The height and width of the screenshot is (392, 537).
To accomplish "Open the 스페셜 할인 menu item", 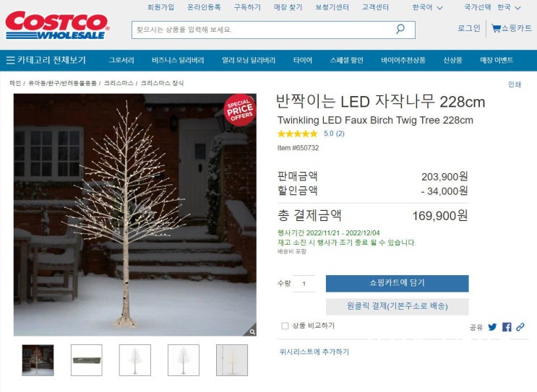I will (347, 60).
